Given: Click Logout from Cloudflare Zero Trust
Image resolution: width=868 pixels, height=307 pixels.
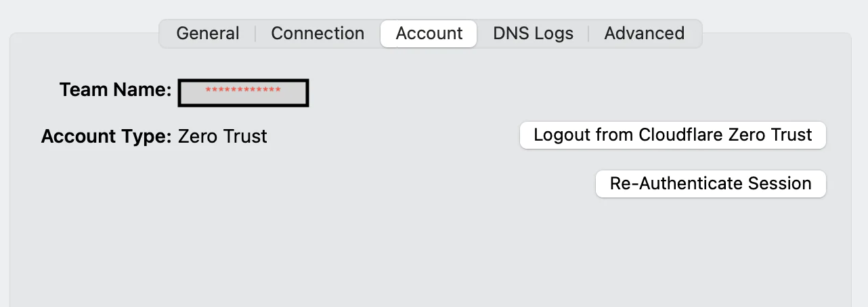Looking at the screenshot, I should pyautogui.click(x=672, y=135).
